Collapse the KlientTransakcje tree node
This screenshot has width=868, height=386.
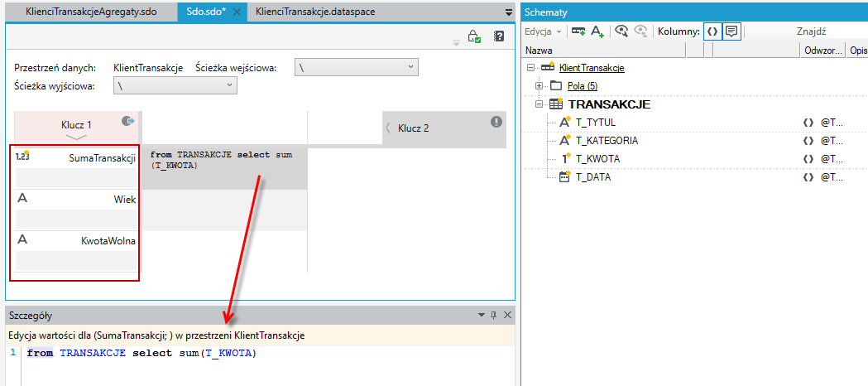click(531, 68)
